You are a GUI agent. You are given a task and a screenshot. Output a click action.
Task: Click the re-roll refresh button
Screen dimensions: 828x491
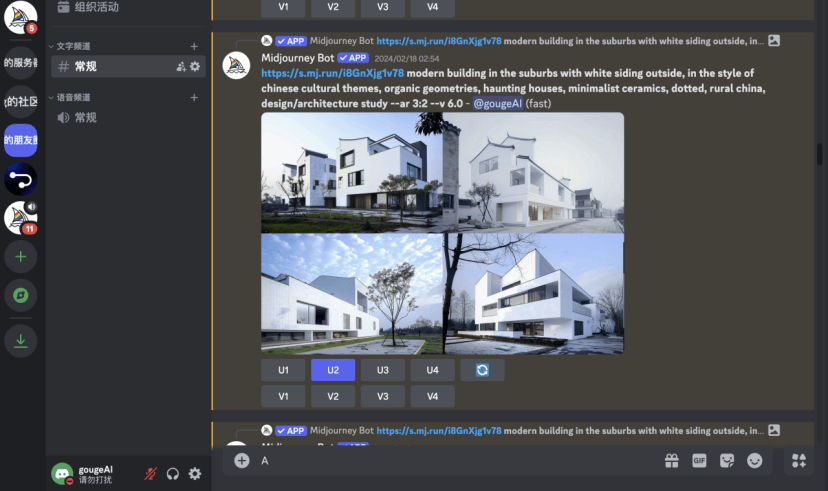(482, 370)
